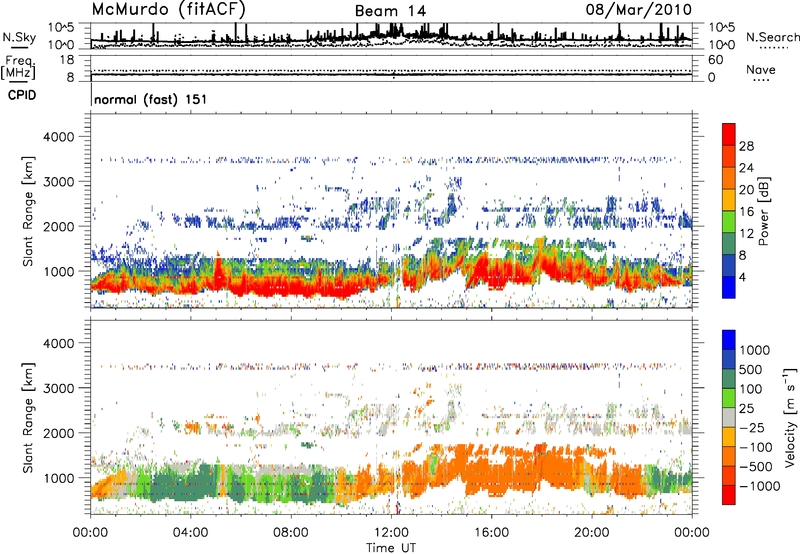Click the 'N.Sky' legend label
Viewport: 800px width, 554px height.
point(19,37)
